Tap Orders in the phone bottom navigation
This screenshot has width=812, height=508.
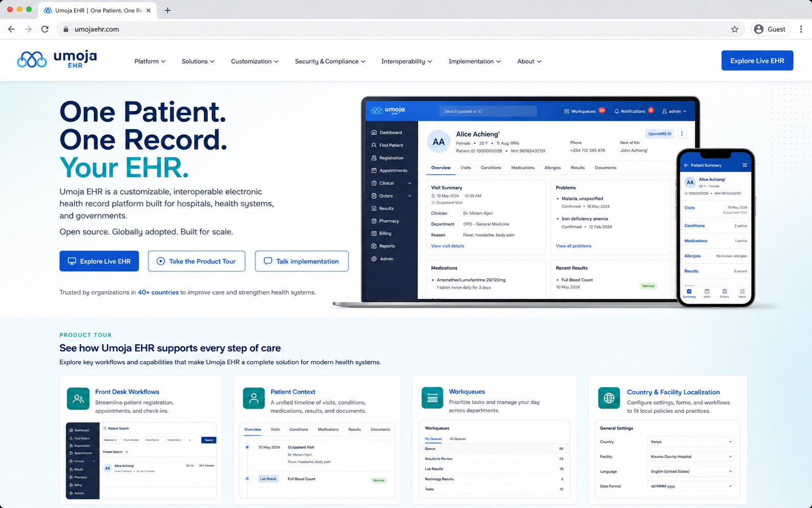tap(724, 293)
